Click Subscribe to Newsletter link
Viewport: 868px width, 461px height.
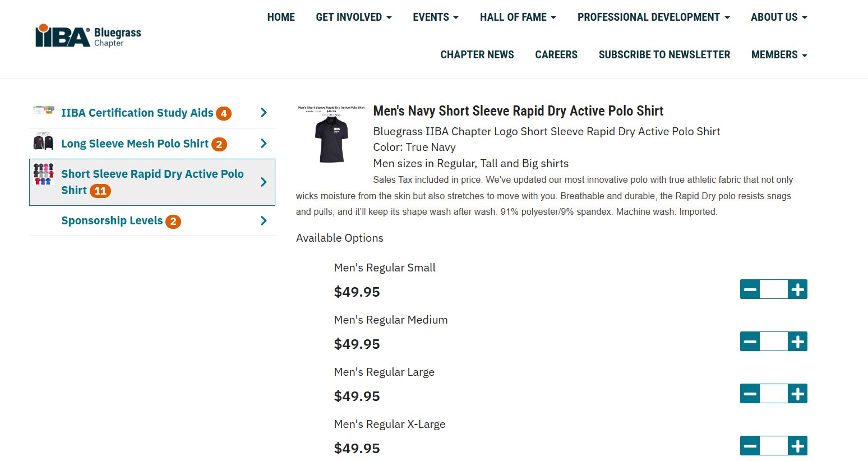[x=664, y=55]
